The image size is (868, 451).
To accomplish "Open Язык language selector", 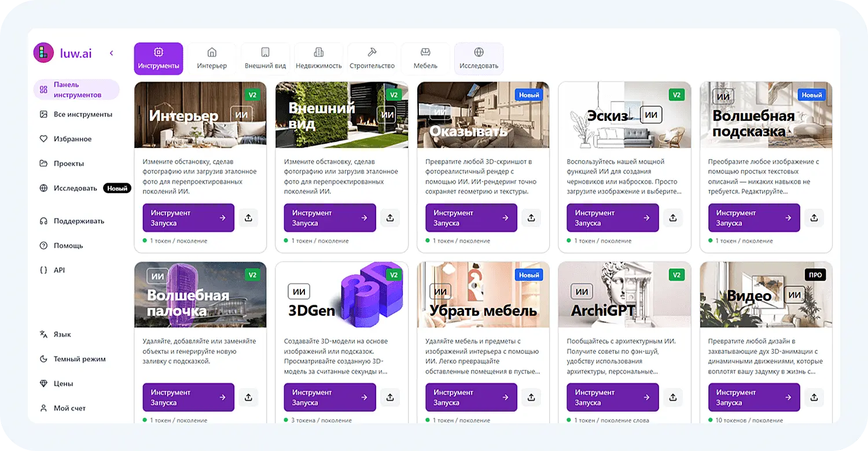I will 62,334.
